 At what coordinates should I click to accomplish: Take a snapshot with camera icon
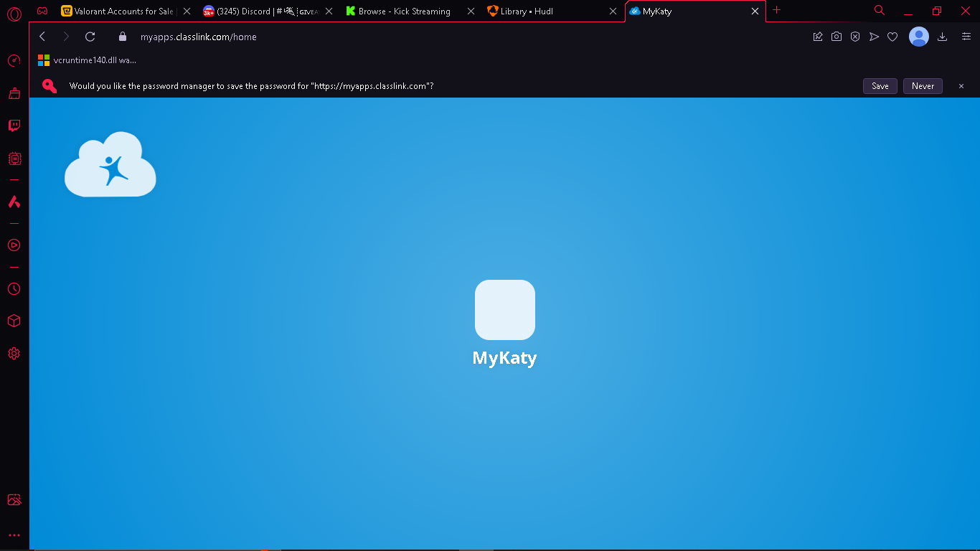(x=837, y=37)
